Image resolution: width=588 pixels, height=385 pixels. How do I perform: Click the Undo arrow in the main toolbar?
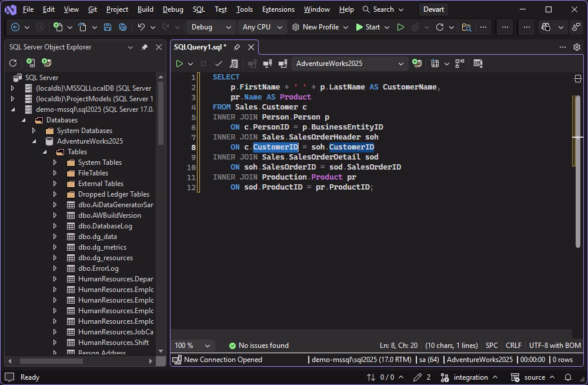pos(141,27)
